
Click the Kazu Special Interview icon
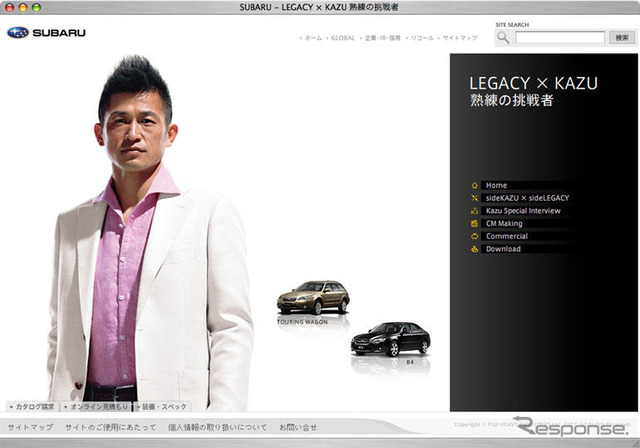[474, 211]
